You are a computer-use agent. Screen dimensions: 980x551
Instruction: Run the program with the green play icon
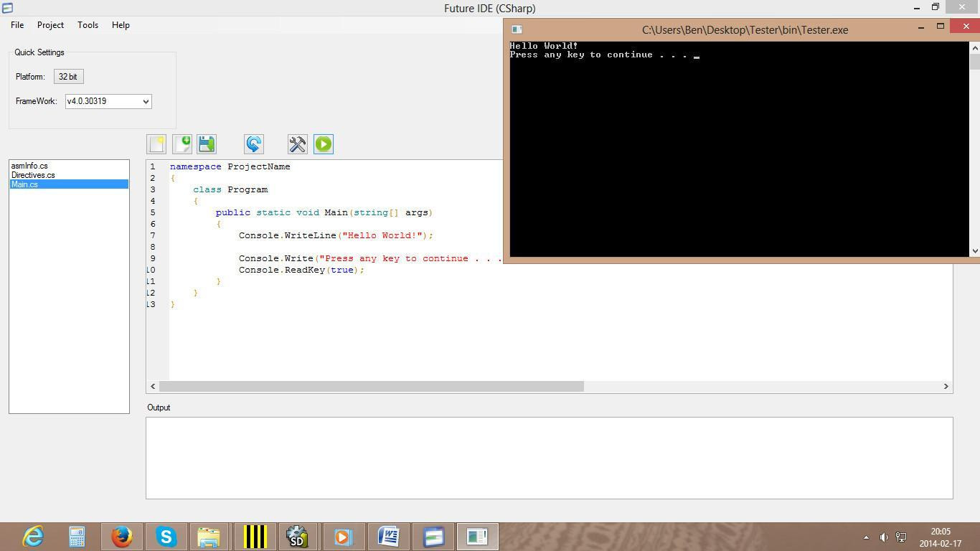pyautogui.click(x=324, y=144)
